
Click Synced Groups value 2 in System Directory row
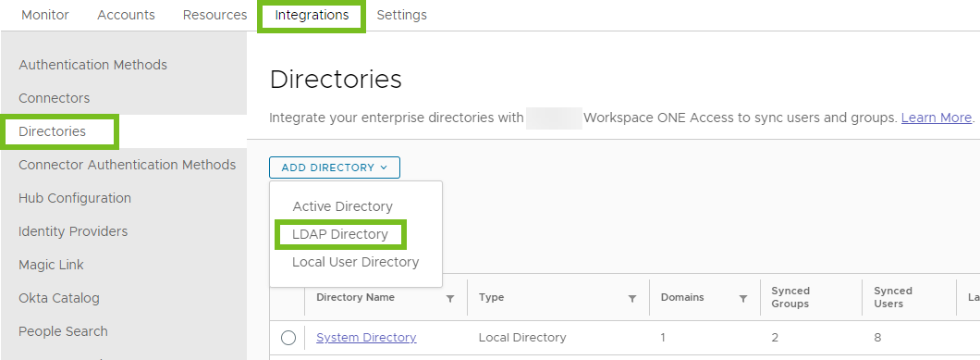tap(775, 338)
